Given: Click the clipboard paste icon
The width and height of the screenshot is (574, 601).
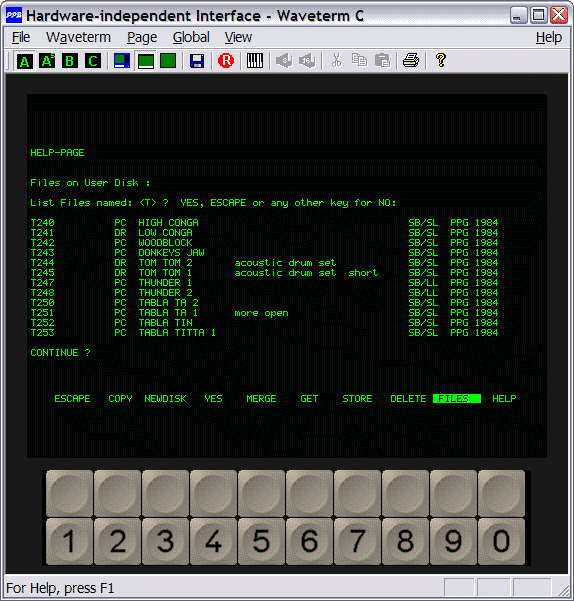Looking at the screenshot, I should 382,61.
